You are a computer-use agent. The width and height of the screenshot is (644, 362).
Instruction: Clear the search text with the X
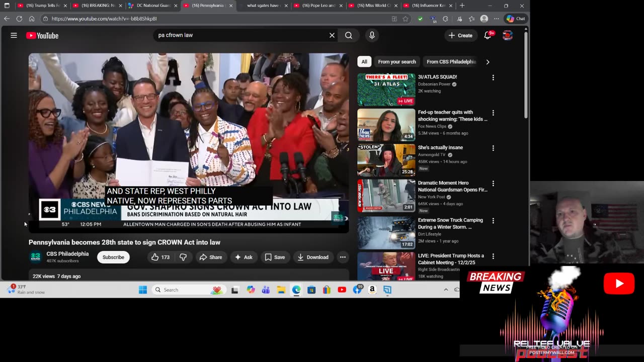click(x=332, y=35)
